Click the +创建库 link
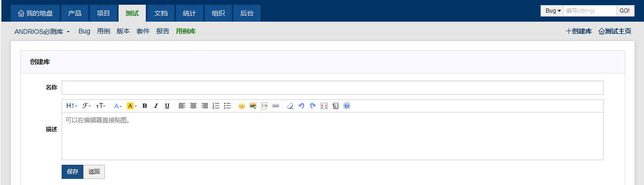 pyautogui.click(x=579, y=32)
